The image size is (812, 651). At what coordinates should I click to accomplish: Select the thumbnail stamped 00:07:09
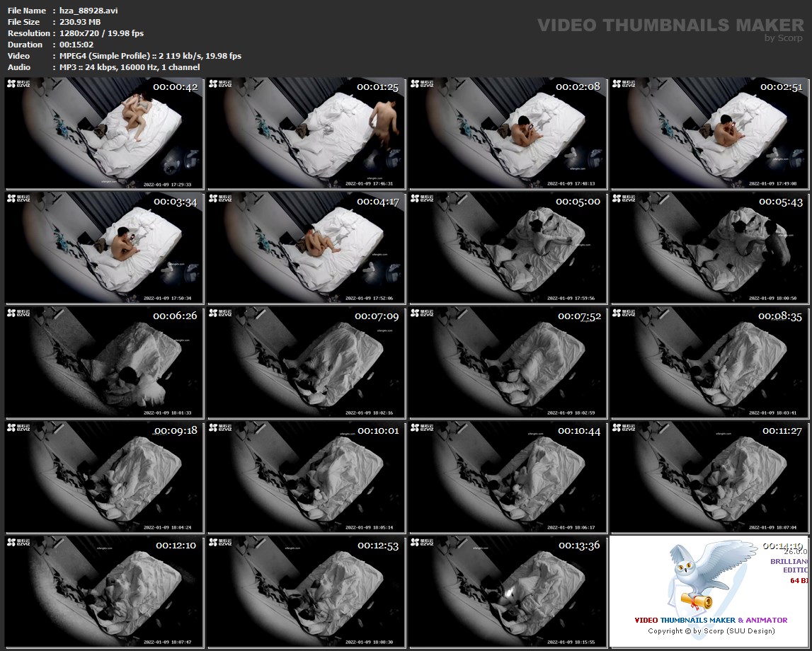coord(306,363)
